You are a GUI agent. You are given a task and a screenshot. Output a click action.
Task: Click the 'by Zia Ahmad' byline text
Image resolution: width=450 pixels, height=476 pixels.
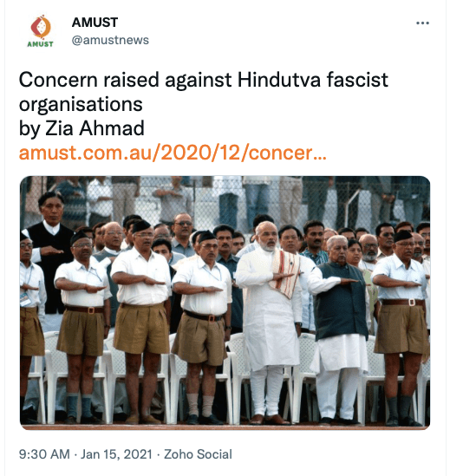82,128
